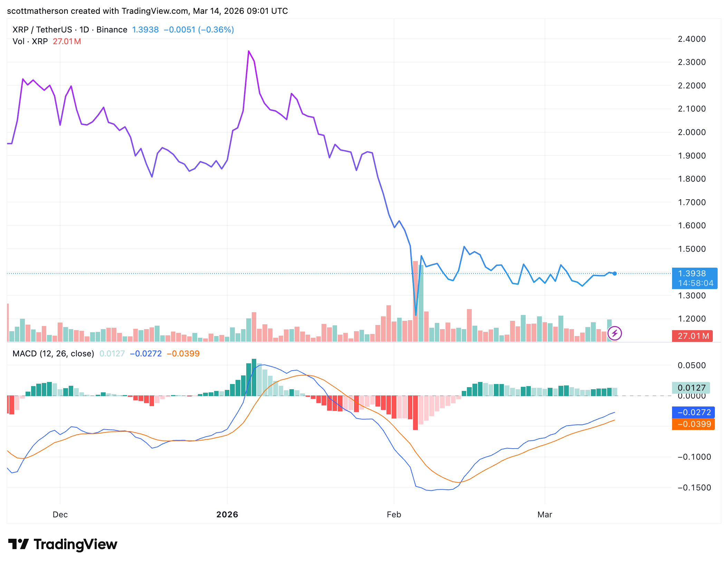Click the orange −0.0399 signal axis label

click(693, 424)
